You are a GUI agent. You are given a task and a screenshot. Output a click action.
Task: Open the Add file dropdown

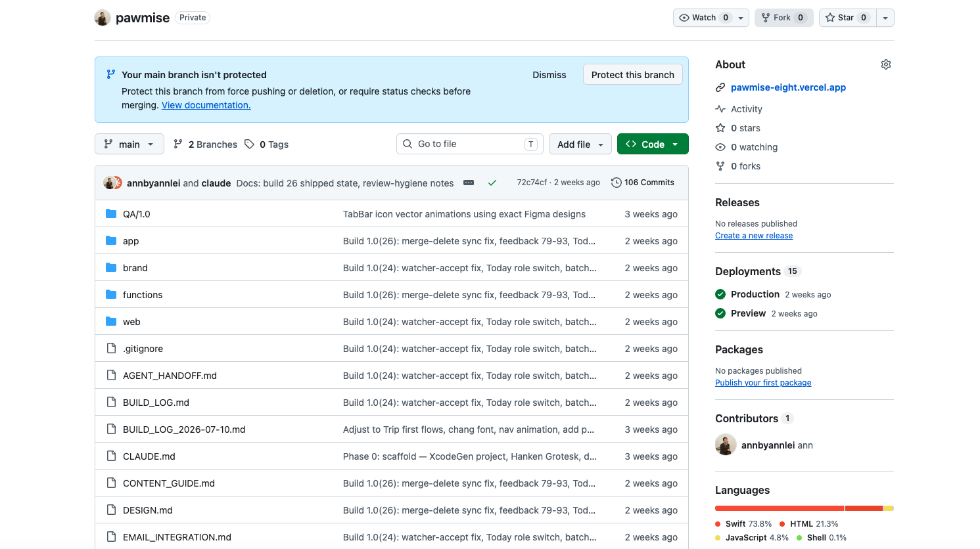coord(580,144)
